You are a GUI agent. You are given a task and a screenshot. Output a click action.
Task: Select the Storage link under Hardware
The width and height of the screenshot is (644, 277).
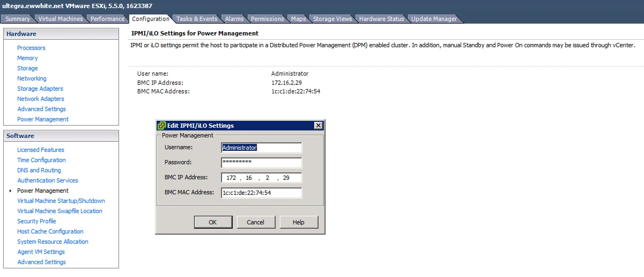(28, 68)
